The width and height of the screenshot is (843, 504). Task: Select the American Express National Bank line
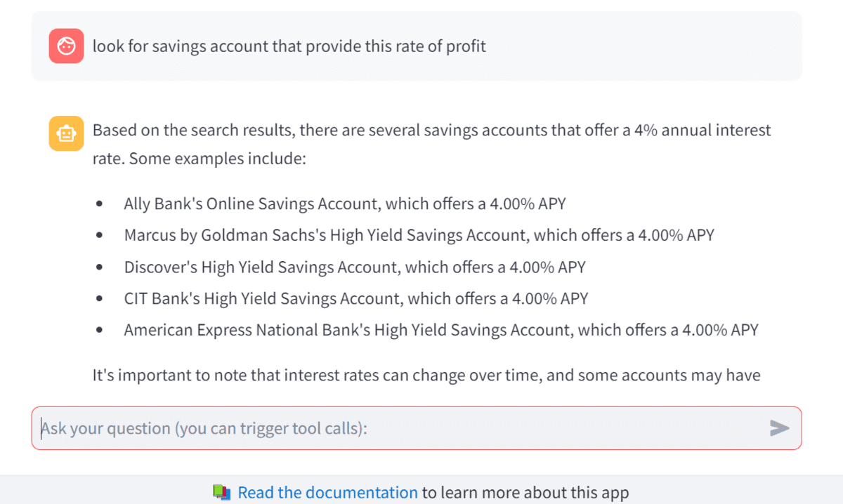tap(441, 329)
